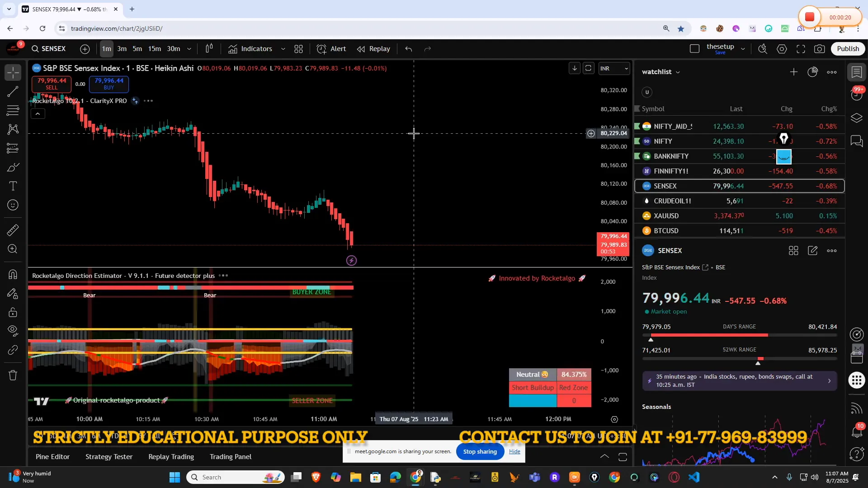Viewport: 868px width, 488px height.
Task: Click the SELL 79,996.44 button
Action: (52, 84)
